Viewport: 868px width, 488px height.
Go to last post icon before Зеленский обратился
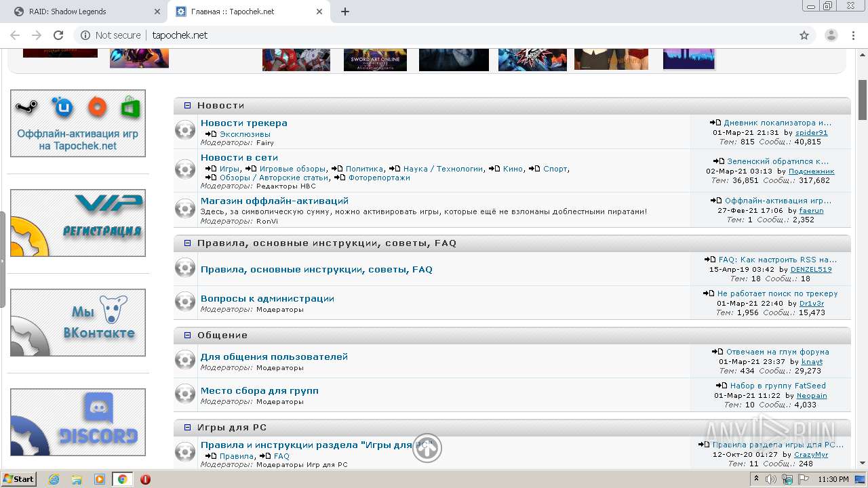click(719, 161)
